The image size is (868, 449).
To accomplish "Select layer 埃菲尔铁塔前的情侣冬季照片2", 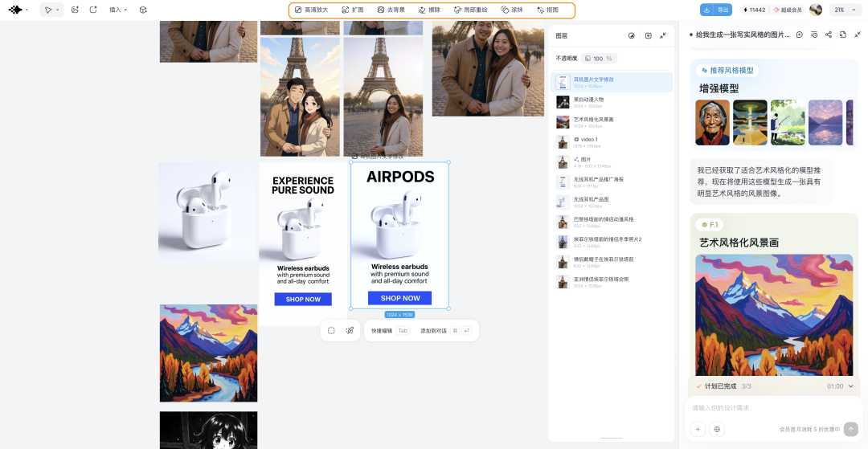I will [611, 242].
